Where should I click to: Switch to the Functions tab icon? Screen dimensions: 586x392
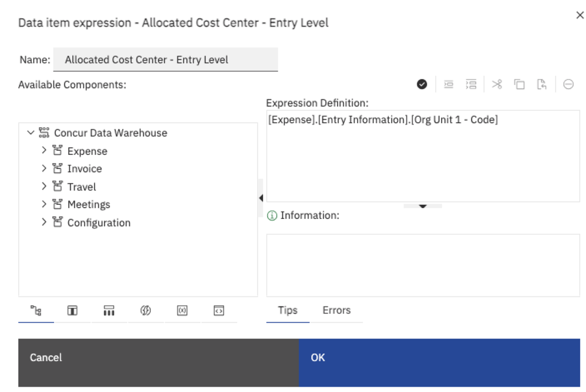[146, 310]
